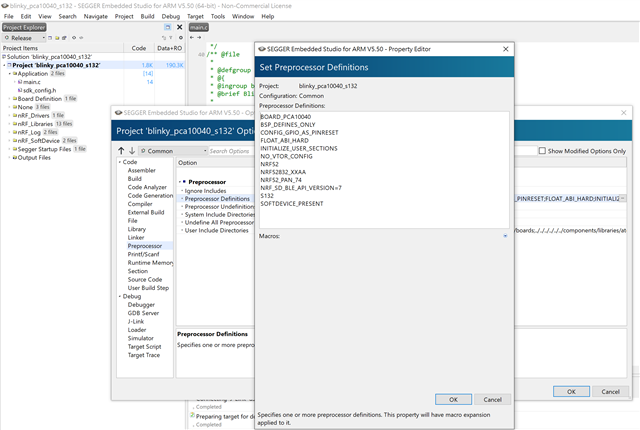Open the Debug menu
This screenshot has height=430, width=640.
[x=171, y=16]
